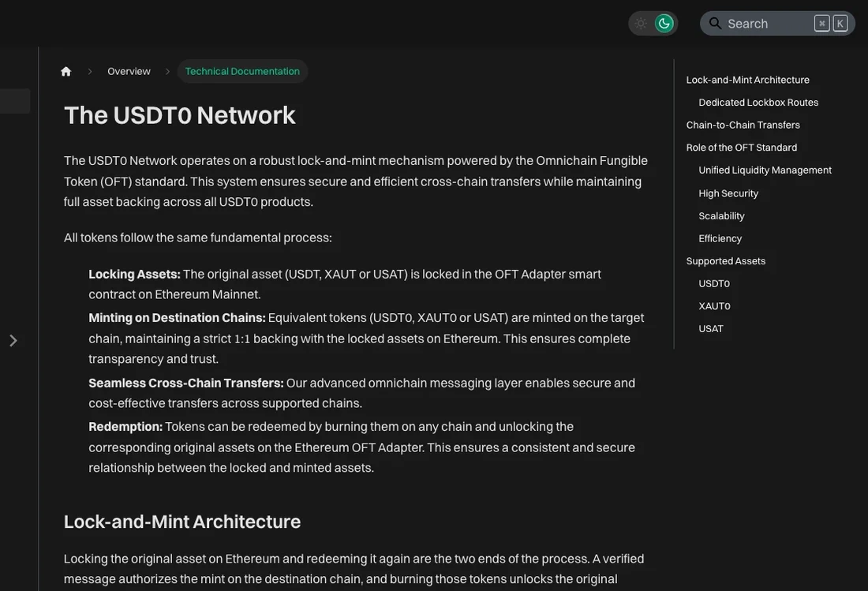Click the chevron before Overview breadcrumb
This screenshot has height=591, width=868.
90,71
